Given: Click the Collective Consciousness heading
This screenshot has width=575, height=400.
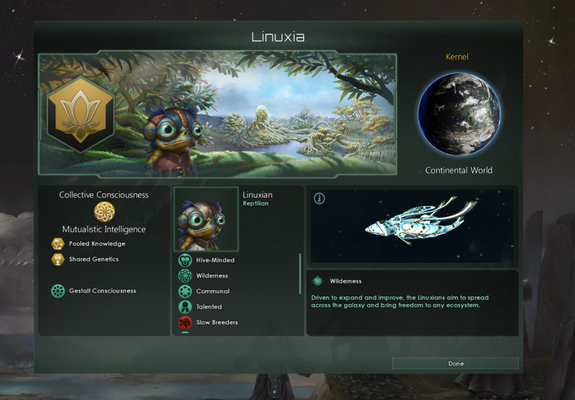Looking at the screenshot, I should tap(104, 195).
